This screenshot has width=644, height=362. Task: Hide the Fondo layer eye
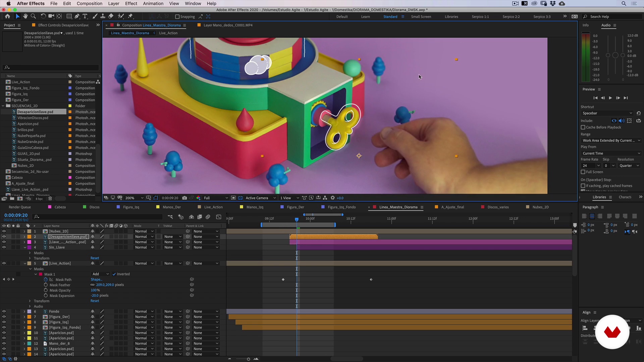[x=4, y=311]
